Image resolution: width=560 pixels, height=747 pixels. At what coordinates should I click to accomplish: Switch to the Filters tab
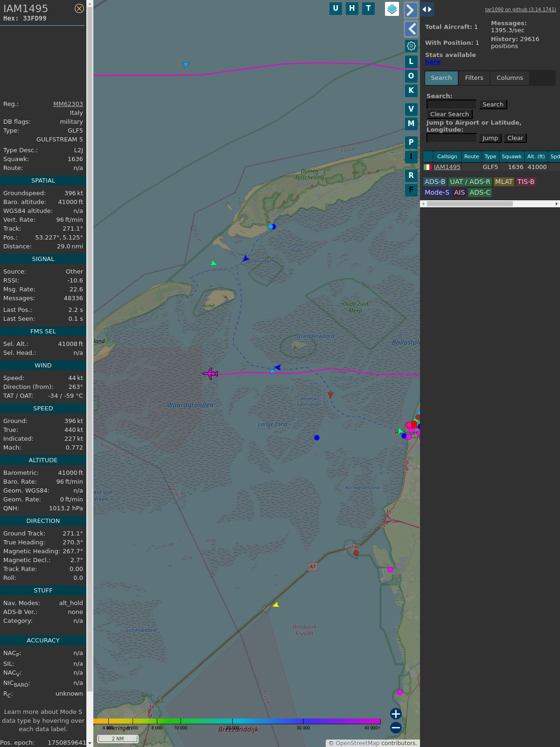coord(474,78)
